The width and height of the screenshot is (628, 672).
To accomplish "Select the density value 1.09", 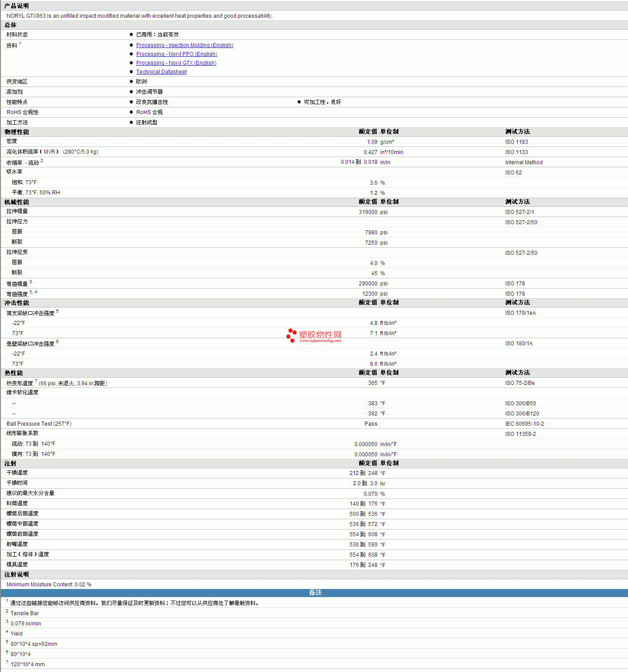I will pos(372,142).
